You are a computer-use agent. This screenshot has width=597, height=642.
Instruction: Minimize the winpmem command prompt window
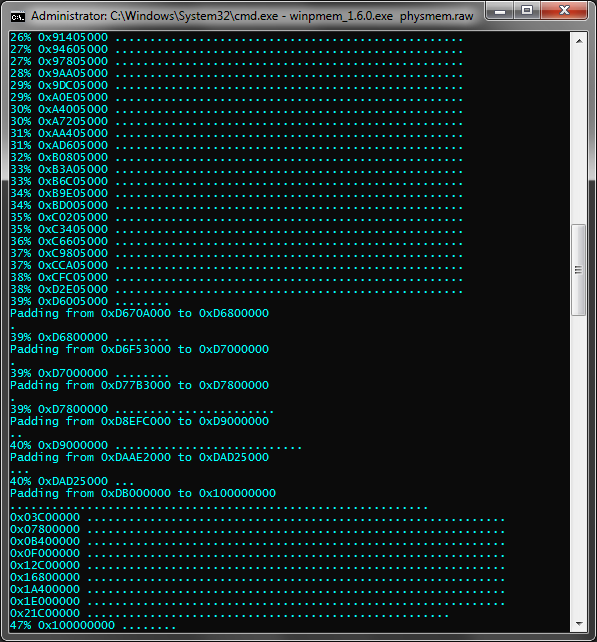(500, 11)
